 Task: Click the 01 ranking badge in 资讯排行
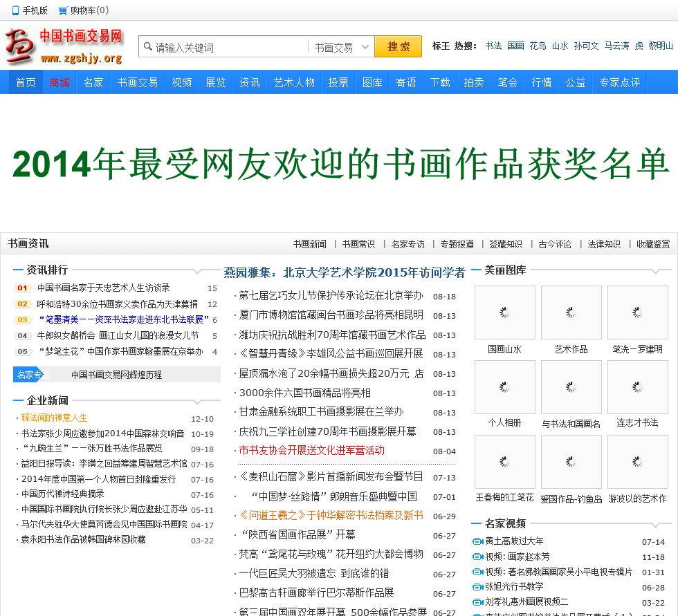point(23,288)
